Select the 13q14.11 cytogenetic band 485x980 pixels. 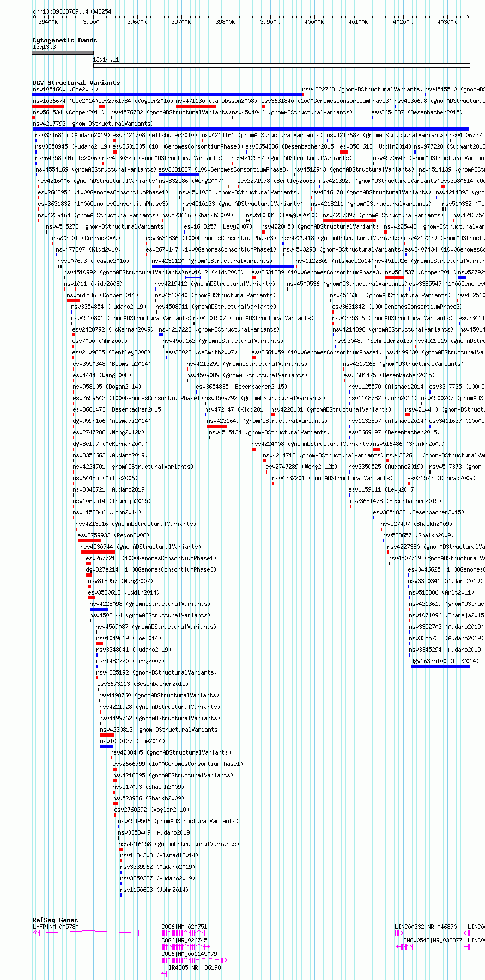(281, 65)
